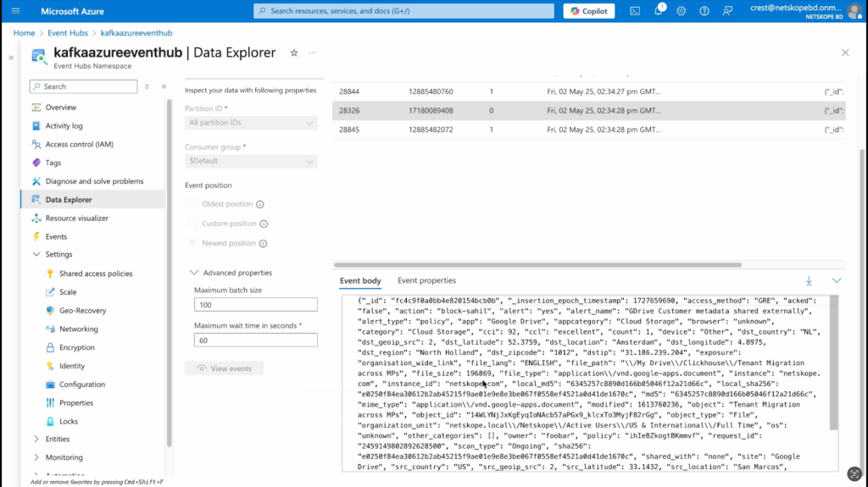Select Newest position radio button
Screen dimensions: 868x487
click(x=192, y=242)
